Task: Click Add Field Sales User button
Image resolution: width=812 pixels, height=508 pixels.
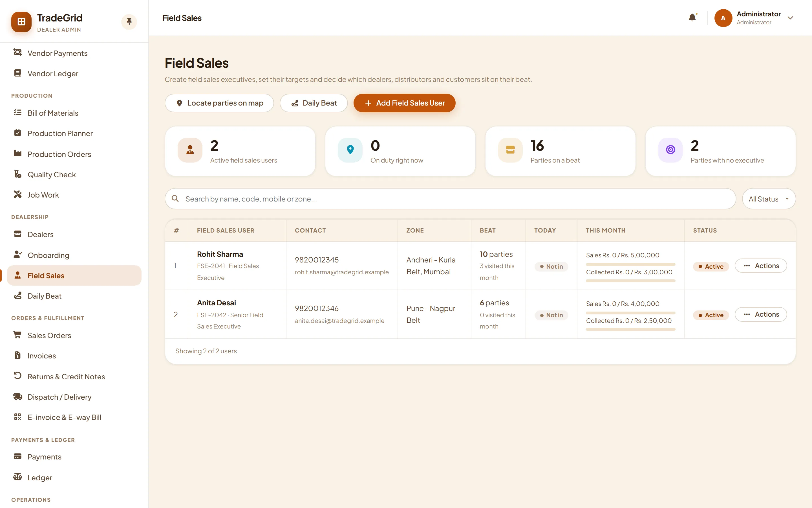Action: tap(404, 103)
